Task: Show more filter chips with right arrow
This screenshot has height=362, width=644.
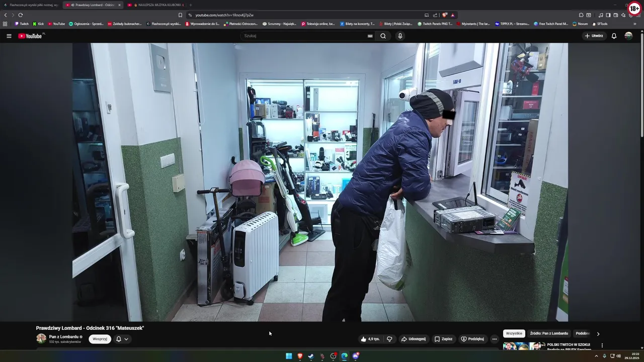Action: (598, 333)
